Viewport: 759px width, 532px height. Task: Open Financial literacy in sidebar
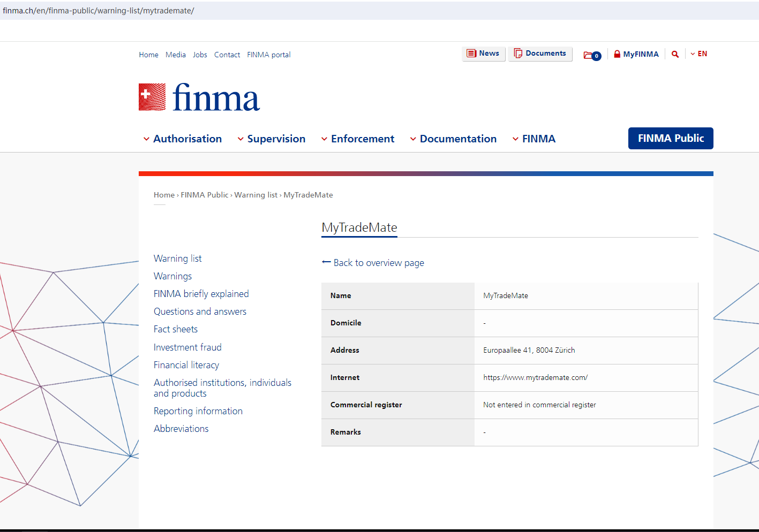click(186, 365)
